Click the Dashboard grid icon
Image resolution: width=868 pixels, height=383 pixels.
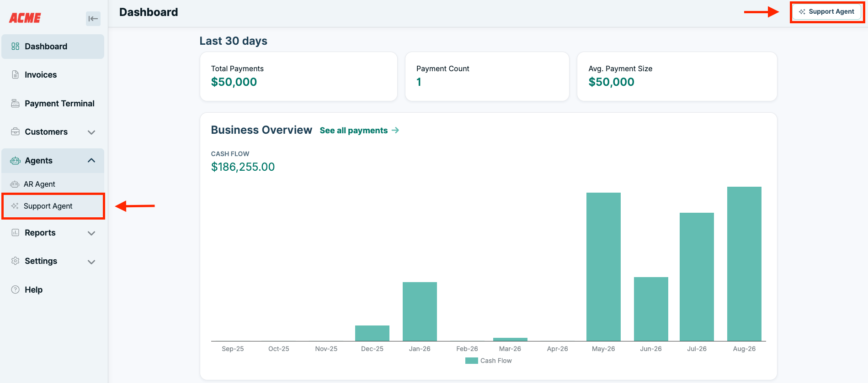pyautogui.click(x=16, y=46)
